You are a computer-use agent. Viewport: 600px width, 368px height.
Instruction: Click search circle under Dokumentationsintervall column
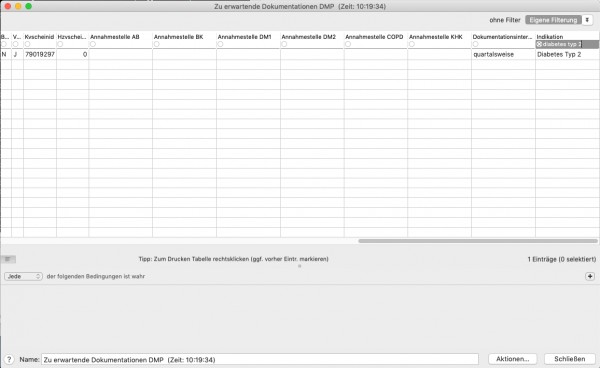pos(476,44)
